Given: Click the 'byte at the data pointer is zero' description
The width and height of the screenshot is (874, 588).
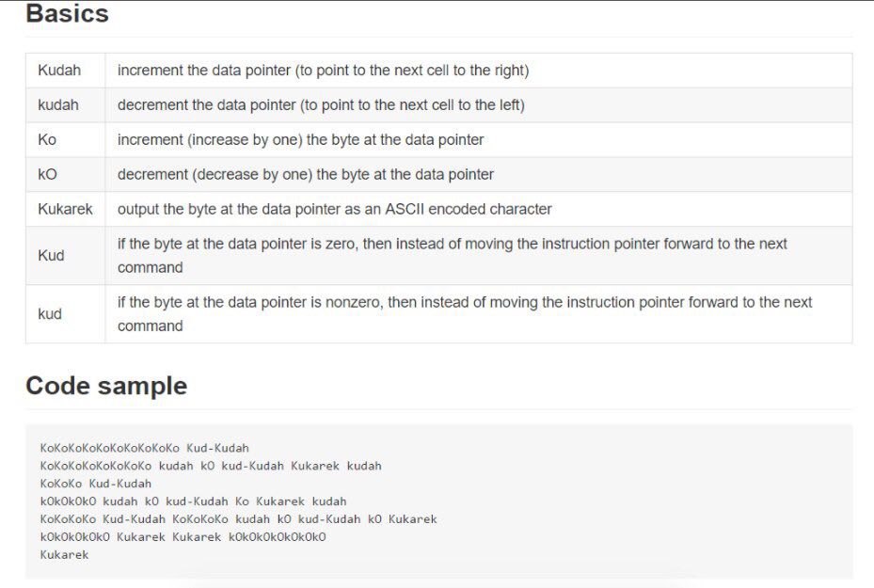Looking at the screenshot, I should point(452,255).
